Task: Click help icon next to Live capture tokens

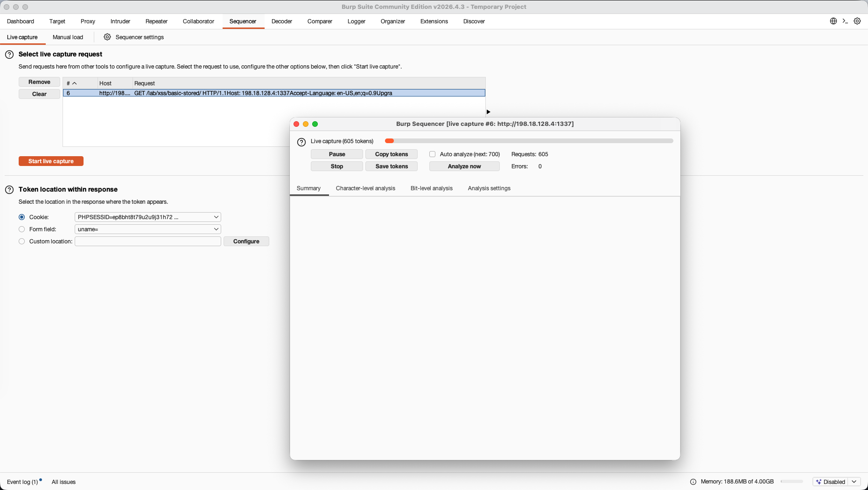Action: (301, 142)
